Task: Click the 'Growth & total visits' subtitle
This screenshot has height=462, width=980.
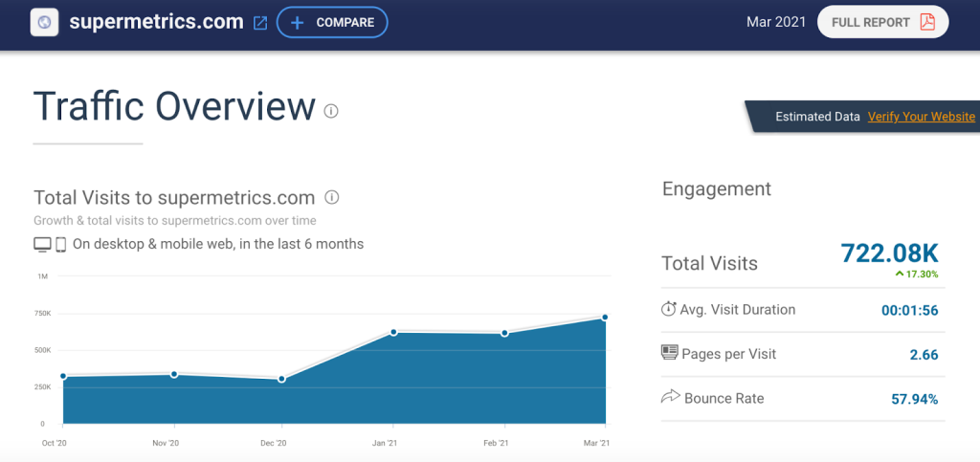Action: pyautogui.click(x=175, y=220)
